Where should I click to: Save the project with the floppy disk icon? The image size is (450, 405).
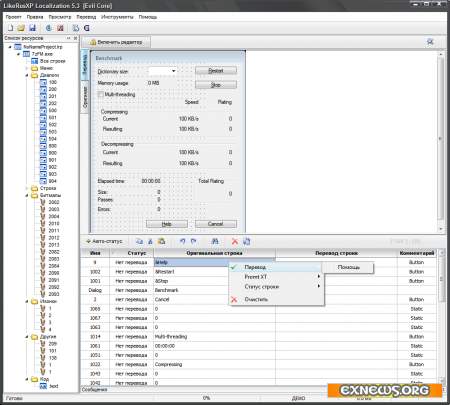point(32,28)
